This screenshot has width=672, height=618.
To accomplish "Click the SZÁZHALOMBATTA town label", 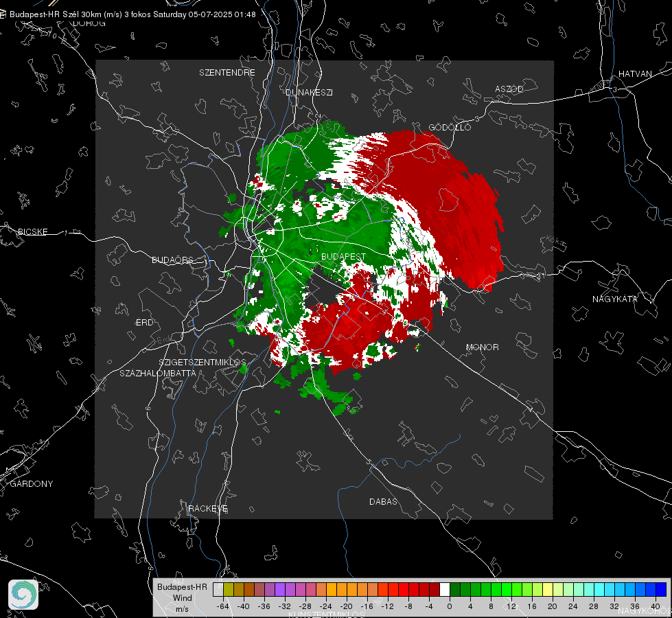I will [x=158, y=373].
